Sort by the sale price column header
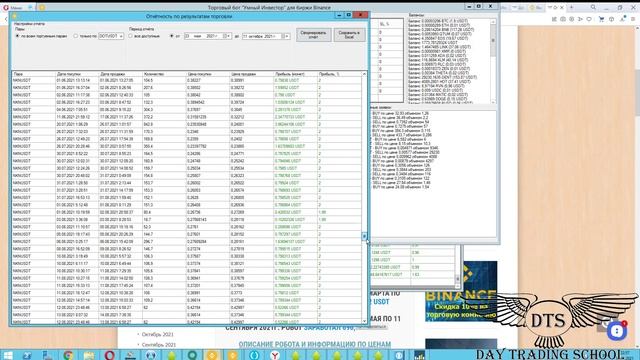 pyautogui.click(x=252, y=74)
